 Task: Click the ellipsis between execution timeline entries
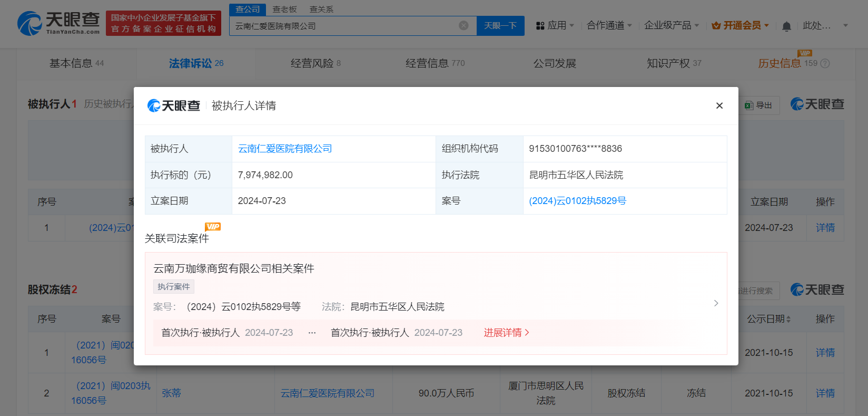[x=312, y=333]
